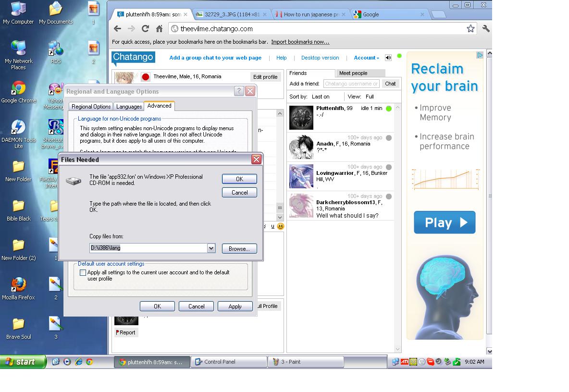
Task: Open Internet Explorer quick launch icon
Action: tap(78, 362)
